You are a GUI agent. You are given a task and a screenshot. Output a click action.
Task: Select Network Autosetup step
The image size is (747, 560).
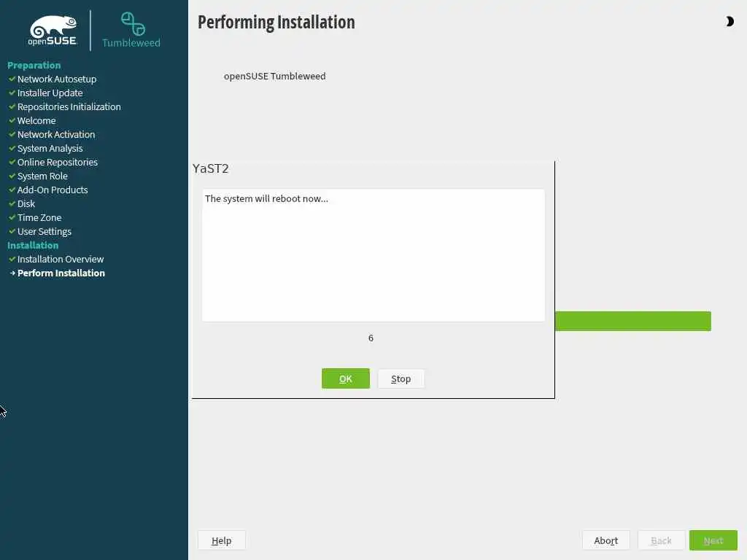point(57,79)
